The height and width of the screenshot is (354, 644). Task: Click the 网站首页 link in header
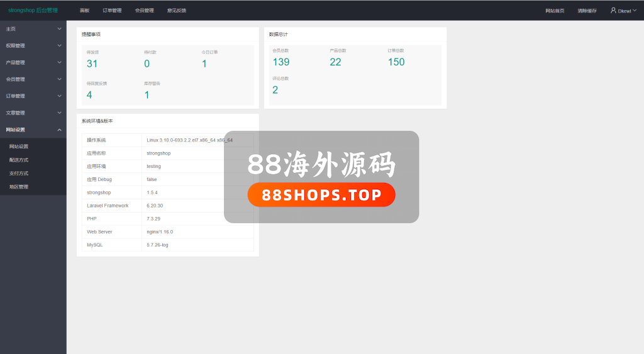(x=555, y=11)
